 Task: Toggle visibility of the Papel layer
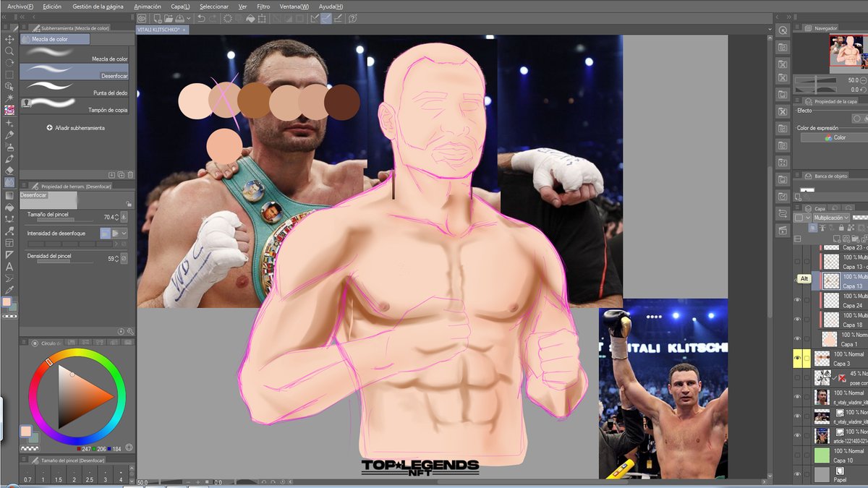[x=796, y=472]
